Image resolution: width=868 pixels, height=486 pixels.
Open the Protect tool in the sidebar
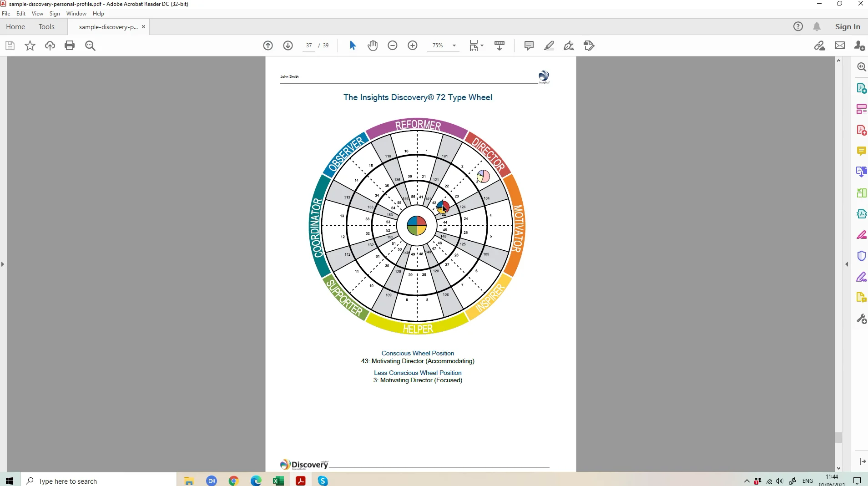pos(862,256)
